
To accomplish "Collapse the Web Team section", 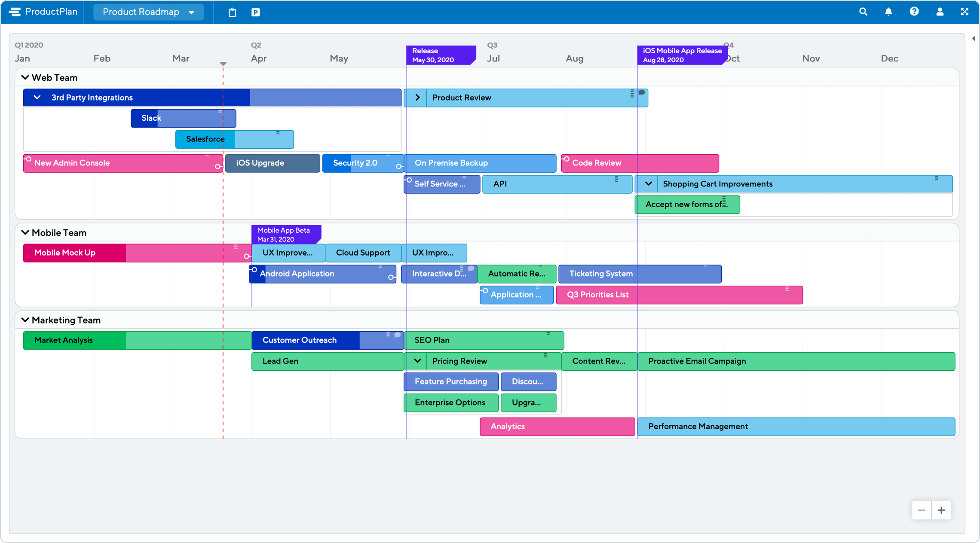I will (x=25, y=77).
